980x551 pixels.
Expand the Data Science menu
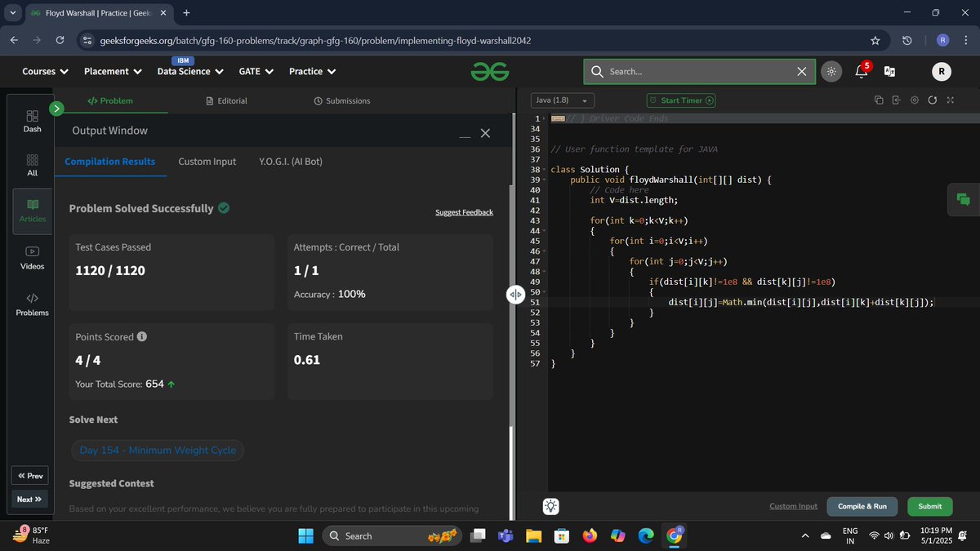pyautogui.click(x=189, y=71)
